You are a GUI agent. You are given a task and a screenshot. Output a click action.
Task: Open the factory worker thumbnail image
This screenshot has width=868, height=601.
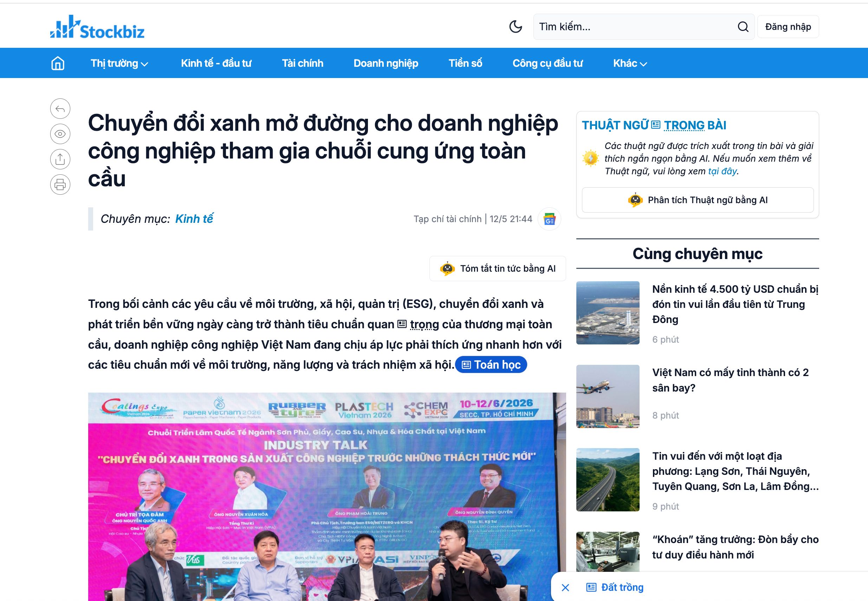(608, 552)
